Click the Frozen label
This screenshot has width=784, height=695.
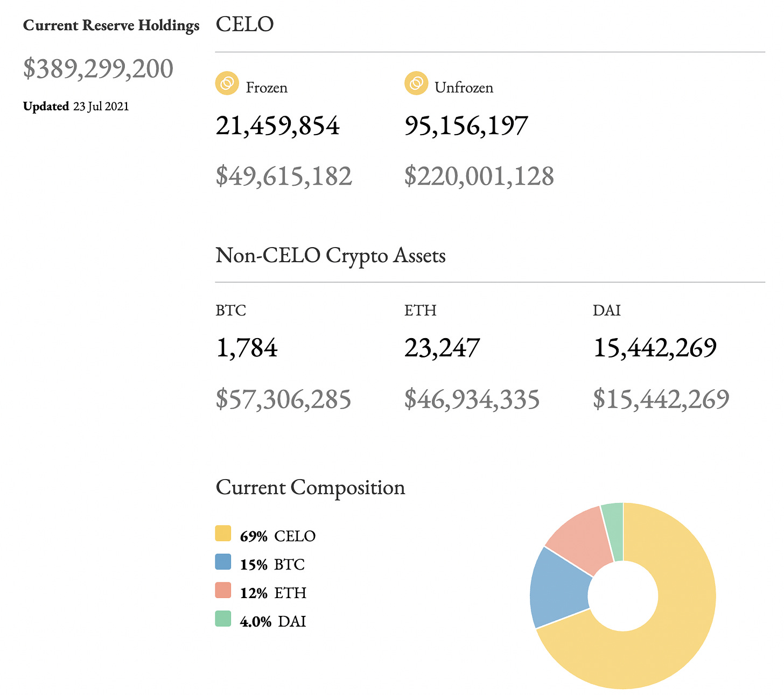267,88
